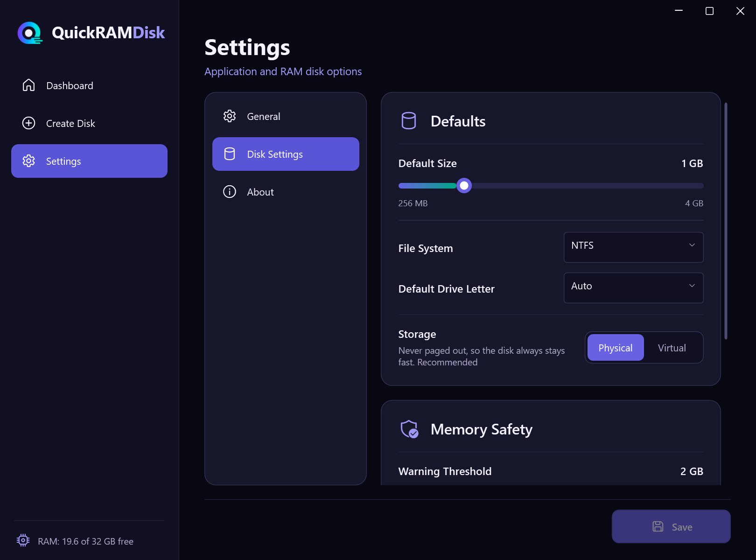Image resolution: width=756 pixels, height=560 pixels.
Task: Click the QuickRAMDisk logo icon
Action: click(30, 33)
